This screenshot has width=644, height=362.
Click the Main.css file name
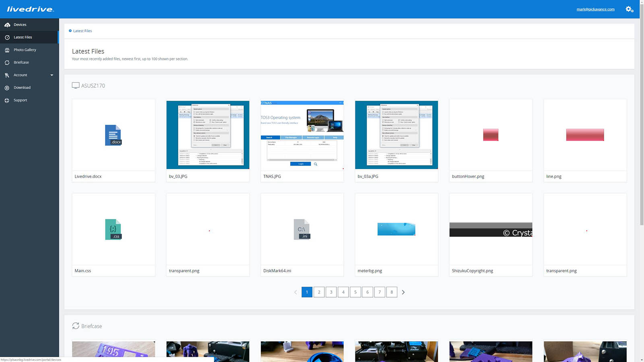coord(83,271)
